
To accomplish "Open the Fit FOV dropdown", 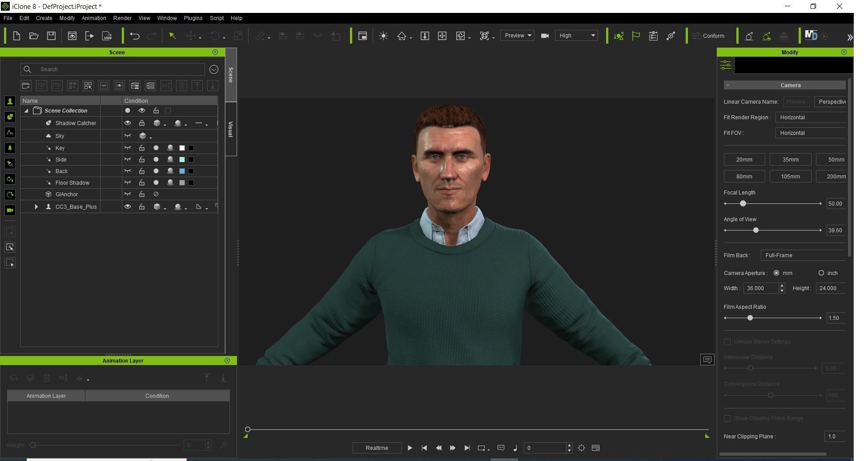I will pos(810,133).
